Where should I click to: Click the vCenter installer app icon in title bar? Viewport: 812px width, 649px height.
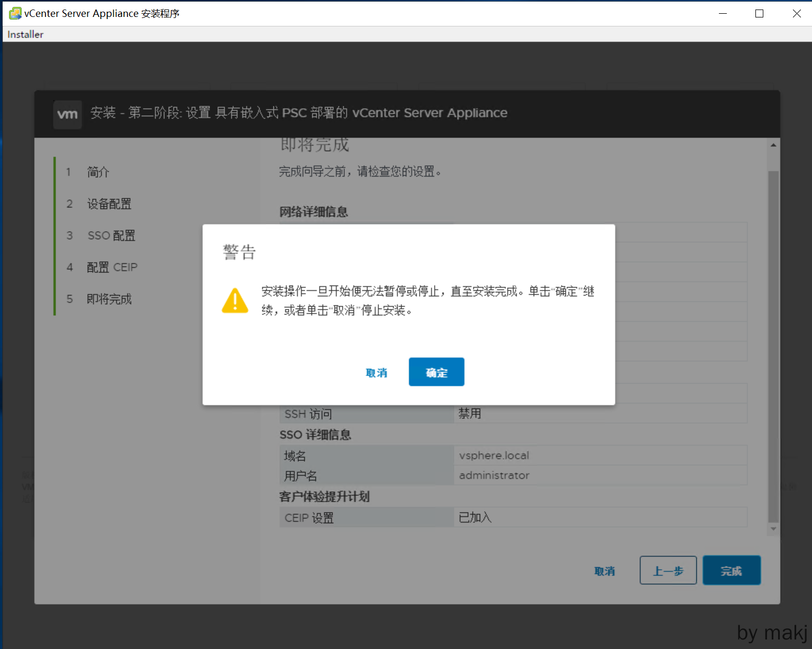click(15, 13)
